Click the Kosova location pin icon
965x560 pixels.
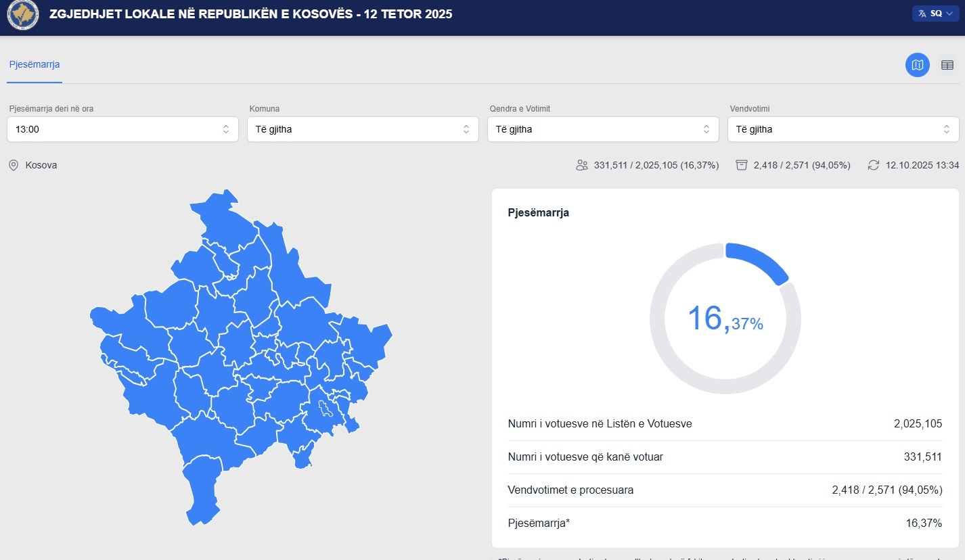(14, 165)
